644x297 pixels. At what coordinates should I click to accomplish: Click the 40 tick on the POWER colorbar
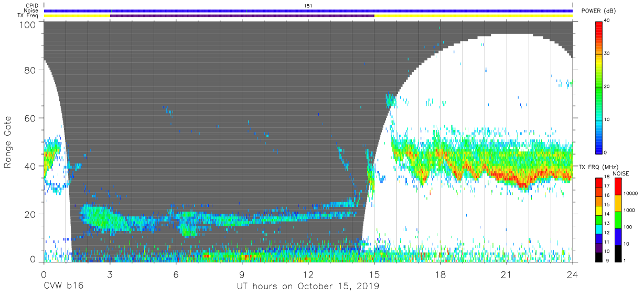point(607,20)
